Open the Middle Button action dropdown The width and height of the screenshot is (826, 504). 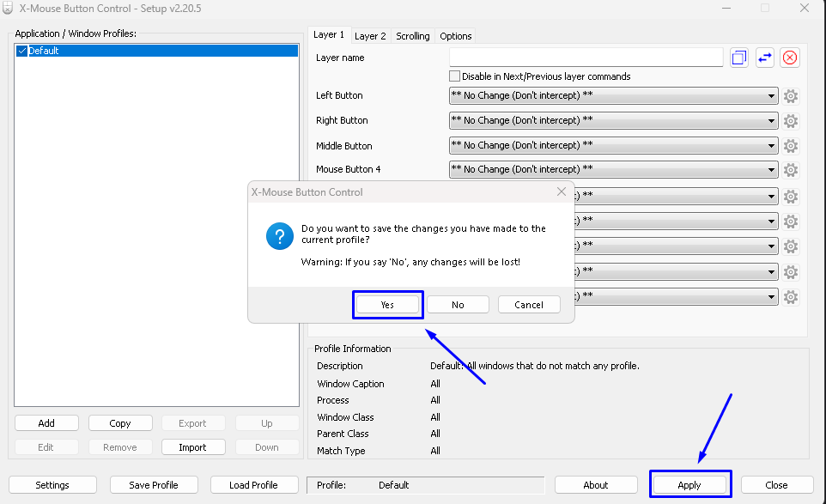[613, 145]
